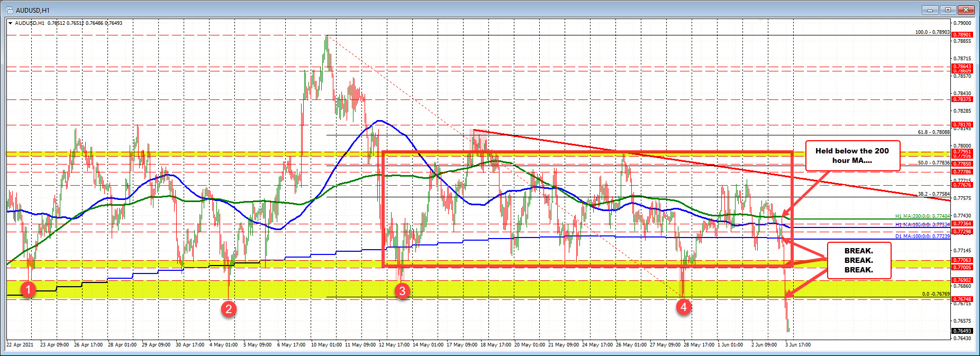Click the red 0.78901 price level tag
The image size is (980, 356).
coord(962,35)
